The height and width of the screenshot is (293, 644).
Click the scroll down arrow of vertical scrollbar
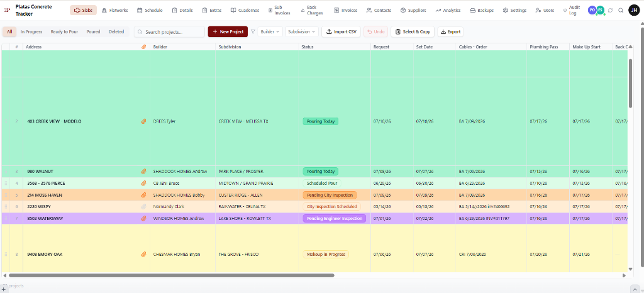[x=630, y=269]
